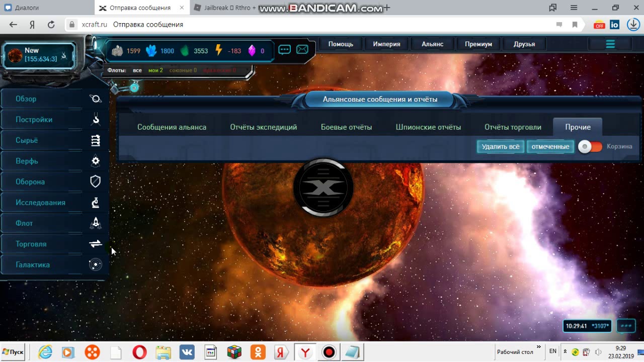The image size is (644, 362).
Task: Open the hamburger menu in top bar
Action: point(610,44)
